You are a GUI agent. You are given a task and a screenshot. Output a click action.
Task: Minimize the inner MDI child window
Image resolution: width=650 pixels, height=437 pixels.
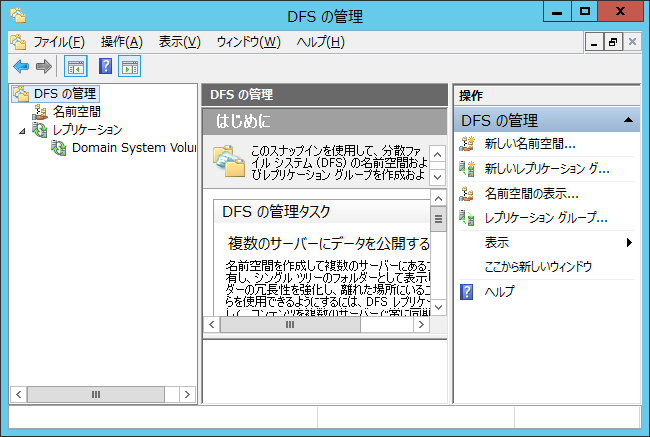pos(594,42)
